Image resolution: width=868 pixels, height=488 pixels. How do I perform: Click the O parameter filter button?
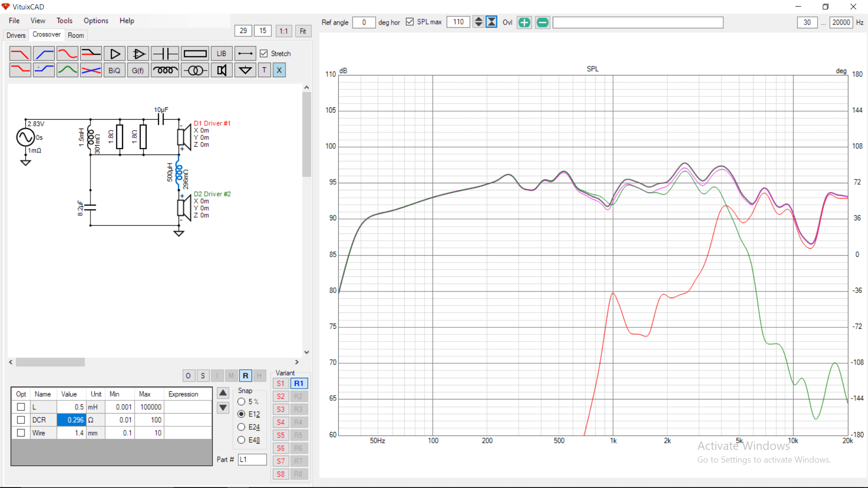click(x=188, y=375)
